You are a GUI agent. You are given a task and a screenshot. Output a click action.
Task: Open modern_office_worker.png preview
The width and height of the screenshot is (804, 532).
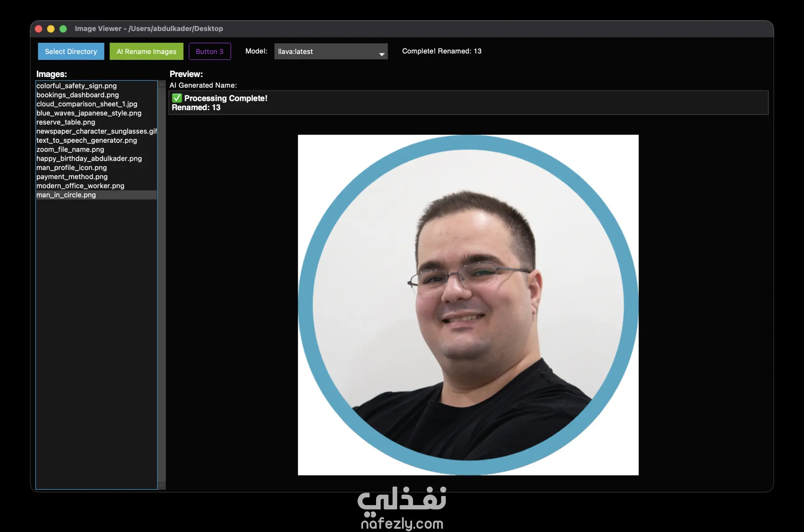point(80,186)
